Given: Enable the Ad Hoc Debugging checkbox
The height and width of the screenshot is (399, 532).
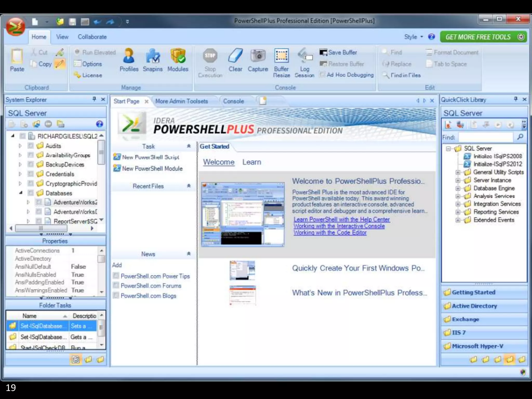Looking at the screenshot, I should point(322,75).
